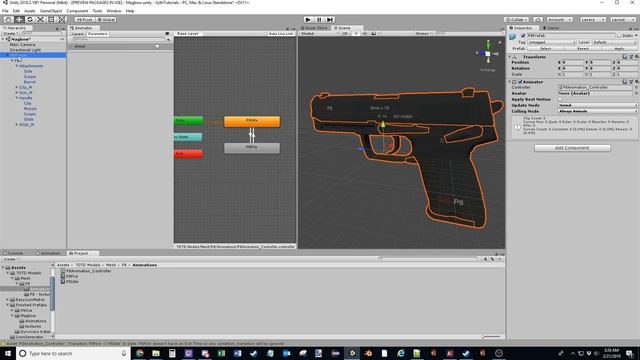Open the Layers dropdown
This screenshot has width=640, height=360.
pyautogui.click(x=592, y=20)
